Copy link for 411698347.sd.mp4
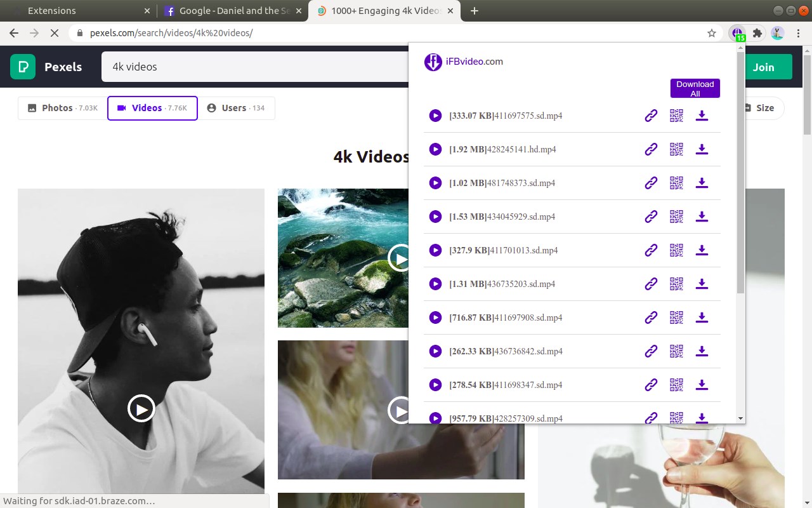Screen dimensions: 812x508 coord(651,385)
